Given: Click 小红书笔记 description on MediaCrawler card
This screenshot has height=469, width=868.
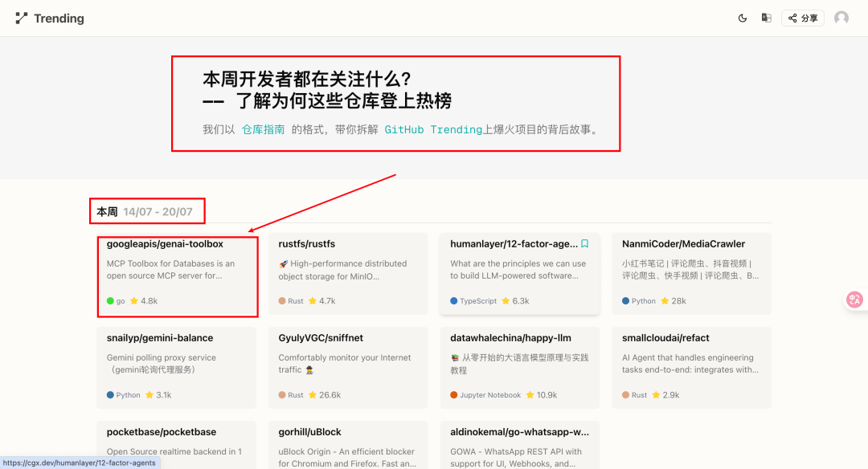Looking at the screenshot, I should pos(690,269).
